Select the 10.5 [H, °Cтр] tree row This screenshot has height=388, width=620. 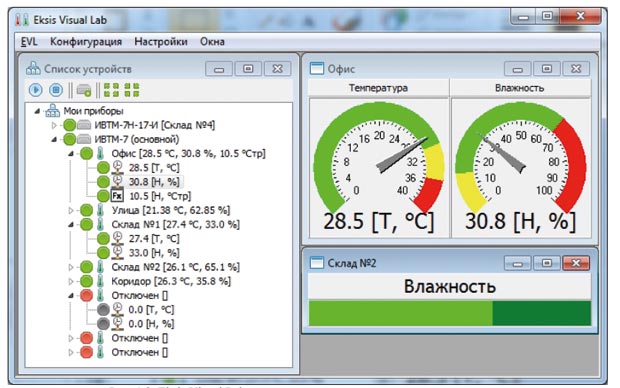(x=160, y=196)
